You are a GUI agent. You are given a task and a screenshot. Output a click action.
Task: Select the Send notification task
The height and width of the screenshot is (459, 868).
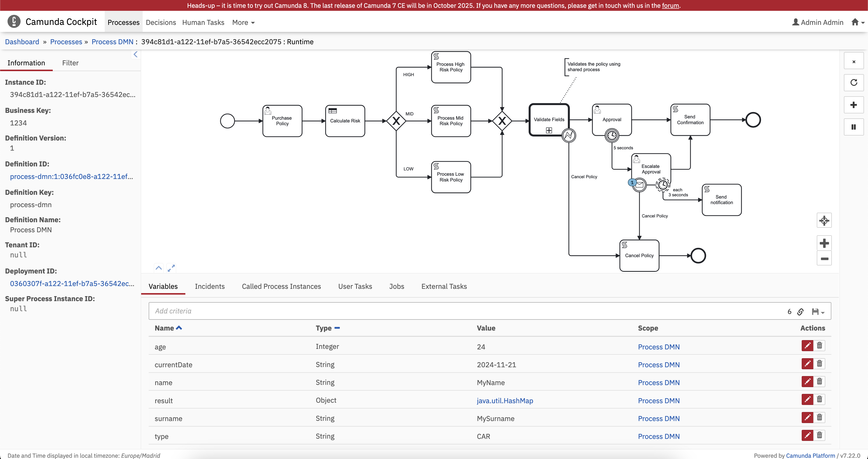(722, 200)
